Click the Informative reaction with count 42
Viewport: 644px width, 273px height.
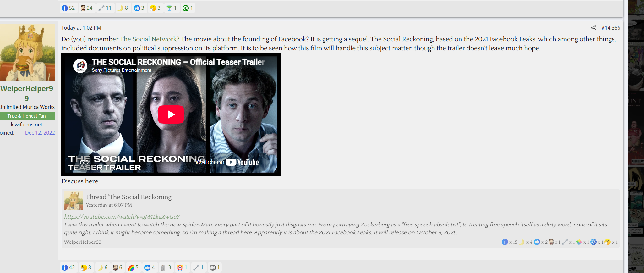(68, 267)
